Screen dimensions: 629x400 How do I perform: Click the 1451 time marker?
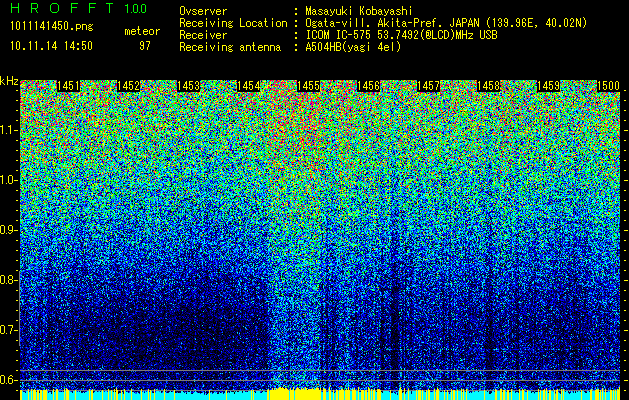click(68, 86)
